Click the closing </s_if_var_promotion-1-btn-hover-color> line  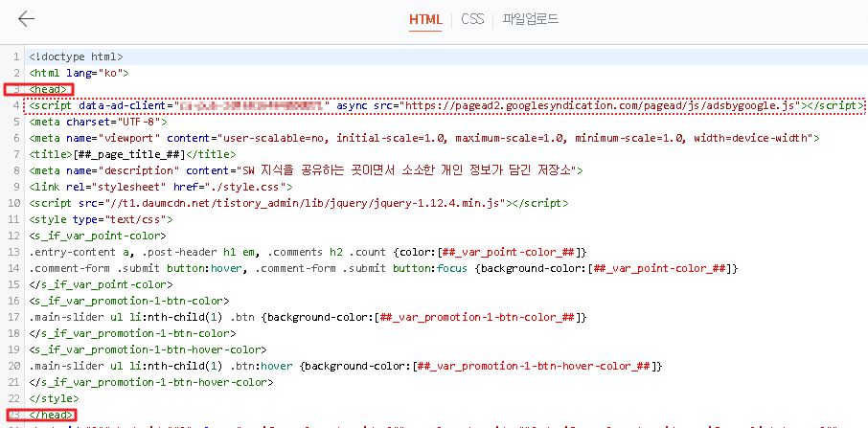[x=151, y=383]
